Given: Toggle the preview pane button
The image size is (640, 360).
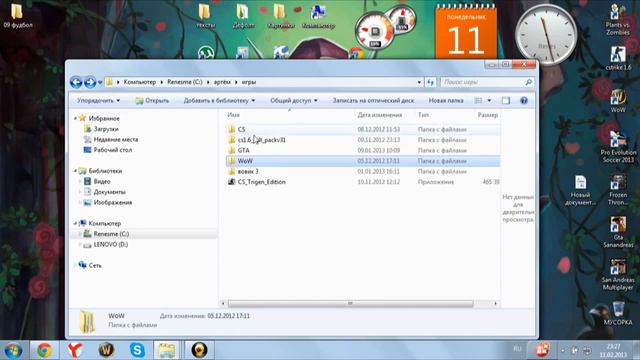Looking at the screenshot, I should [x=506, y=100].
